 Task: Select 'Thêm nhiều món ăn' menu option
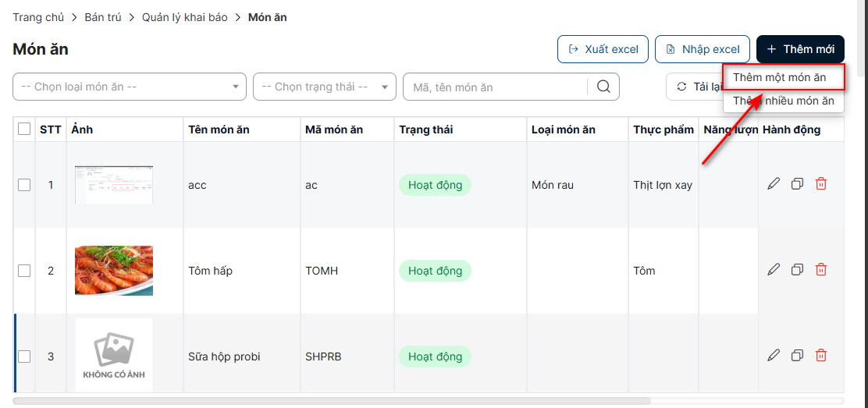click(783, 101)
